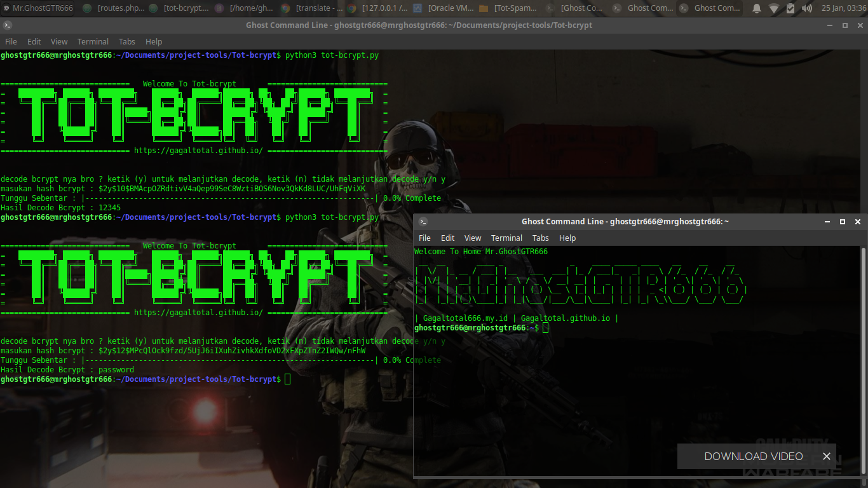Click the hash starting with $2y$12$MPcQl

tap(232, 351)
